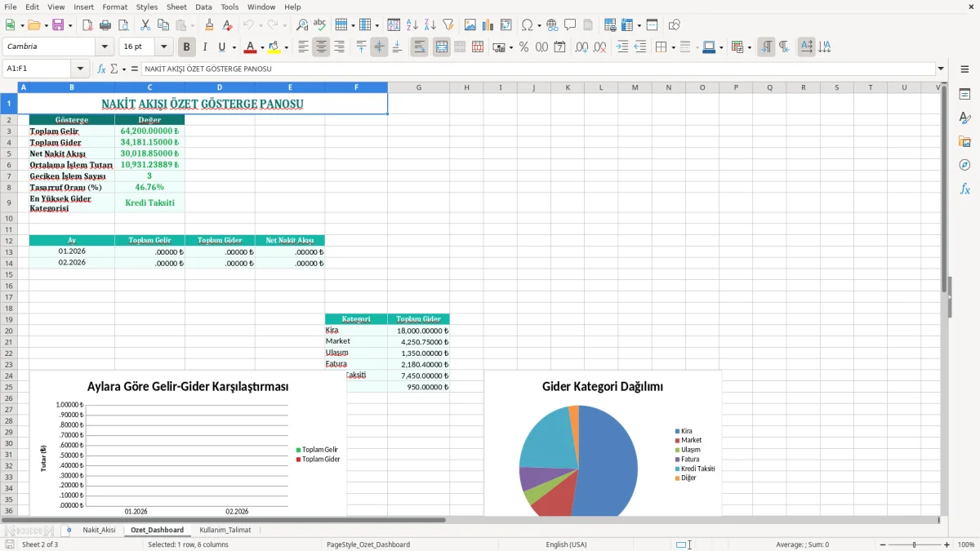Toggle italic formatting
This screenshot has height=551, width=980.
204,47
